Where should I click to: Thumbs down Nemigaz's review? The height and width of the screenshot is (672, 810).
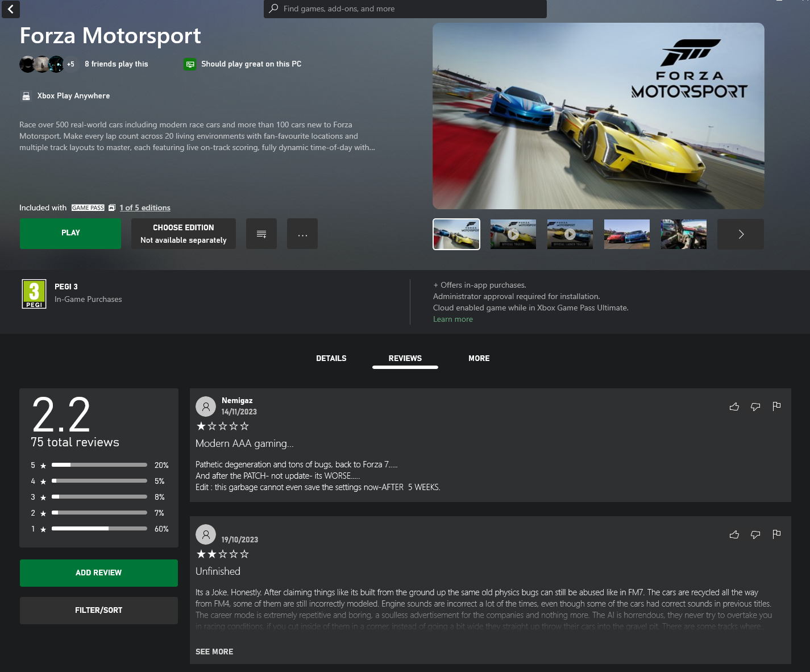(x=755, y=406)
